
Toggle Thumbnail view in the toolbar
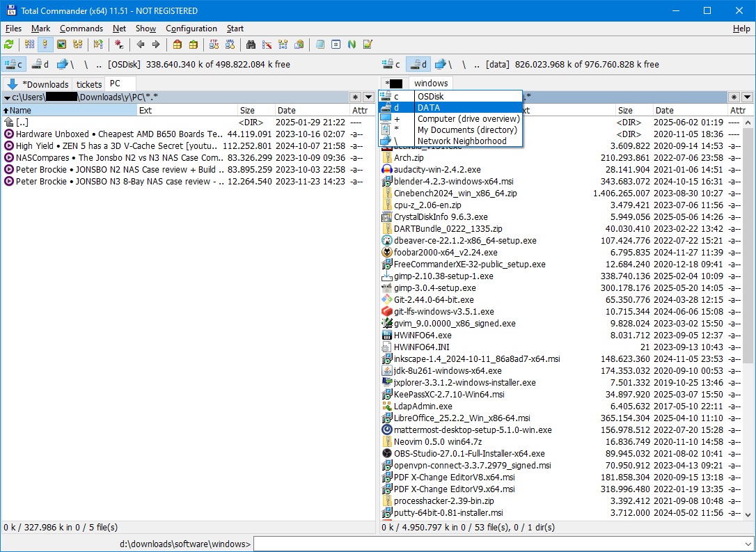(61, 45)
